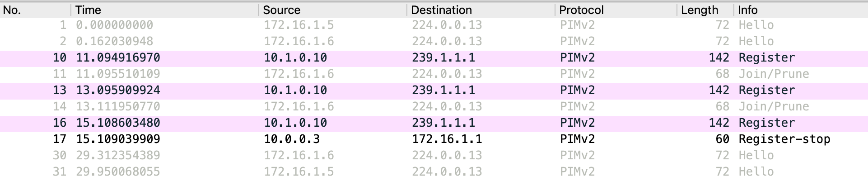Sort by the Protocol column header
The width and height of the screenshot is (868, 191).
pyautogui.click(x=581, y=10)
